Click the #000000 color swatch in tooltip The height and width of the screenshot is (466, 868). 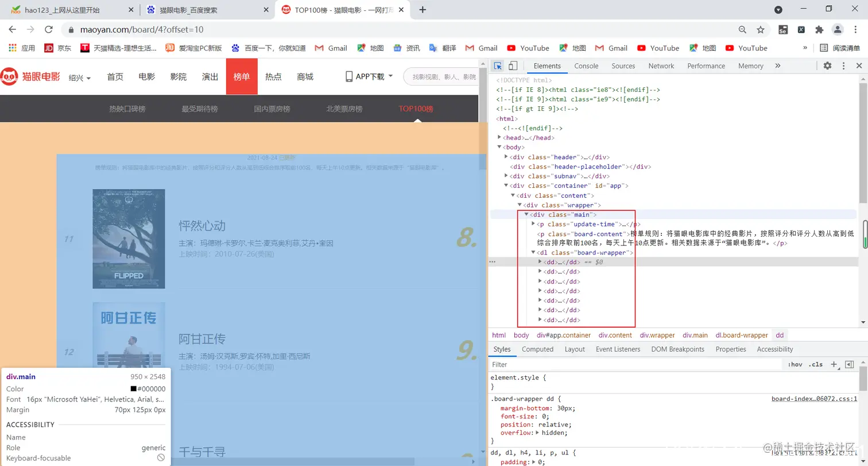click(x=134, y=389)
